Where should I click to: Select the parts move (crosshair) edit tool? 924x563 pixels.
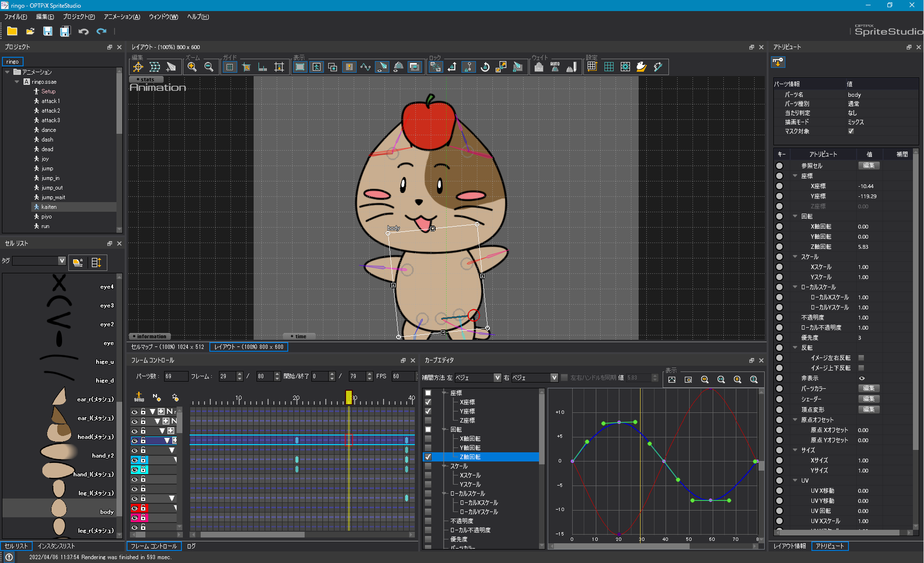[138, 67]
